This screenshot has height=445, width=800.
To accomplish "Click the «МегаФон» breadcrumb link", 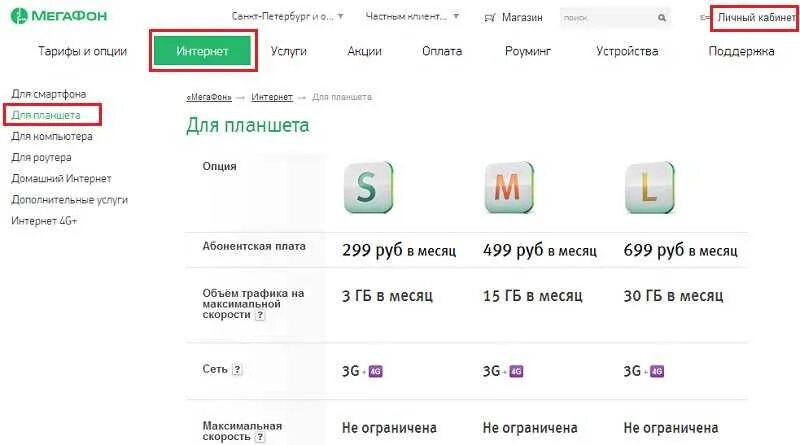I will click(209, 97).
